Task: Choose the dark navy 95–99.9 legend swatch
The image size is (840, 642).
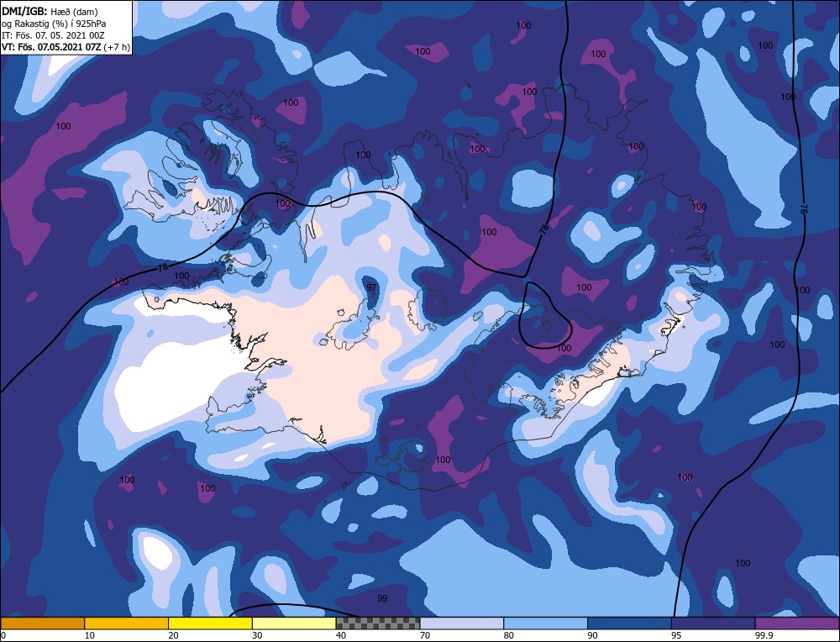Action: click(713, 623)
